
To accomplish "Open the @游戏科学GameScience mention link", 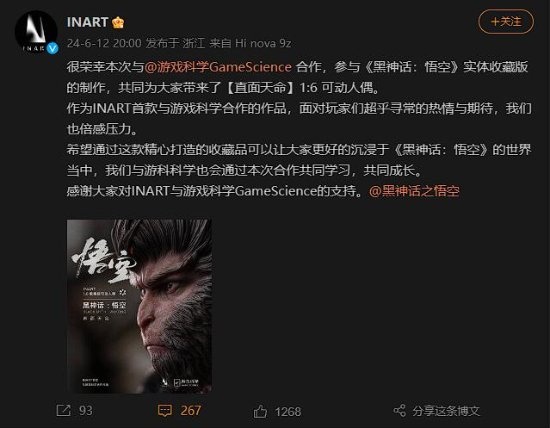I will point(218,67).
